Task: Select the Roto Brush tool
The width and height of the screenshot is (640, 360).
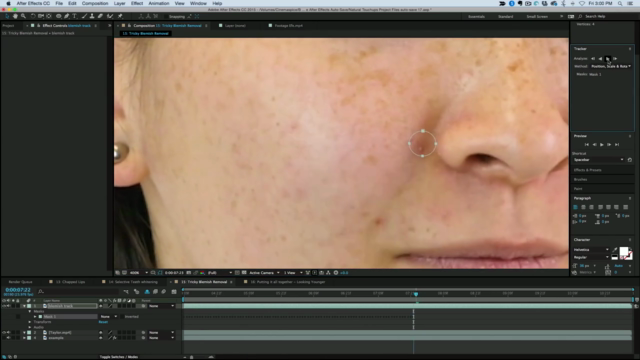Action: [110, 16]
